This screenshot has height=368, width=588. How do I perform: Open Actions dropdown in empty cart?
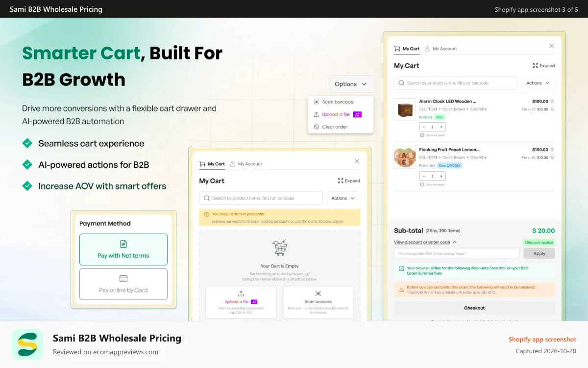click(343, 198)
